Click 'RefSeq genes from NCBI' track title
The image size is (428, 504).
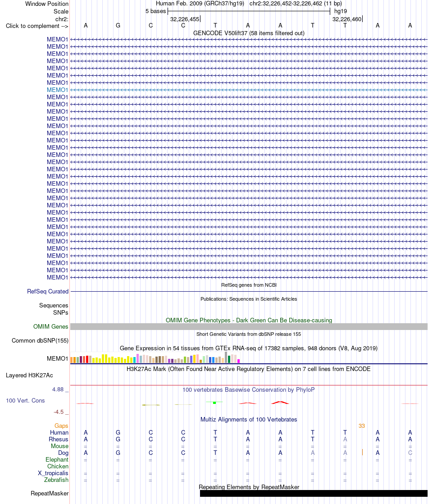(x=249, y=285)
